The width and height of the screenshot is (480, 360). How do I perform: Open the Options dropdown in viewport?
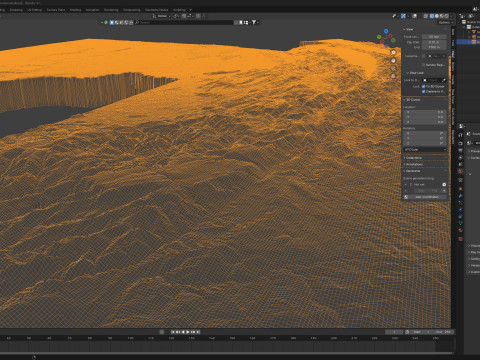coord(445,22)
